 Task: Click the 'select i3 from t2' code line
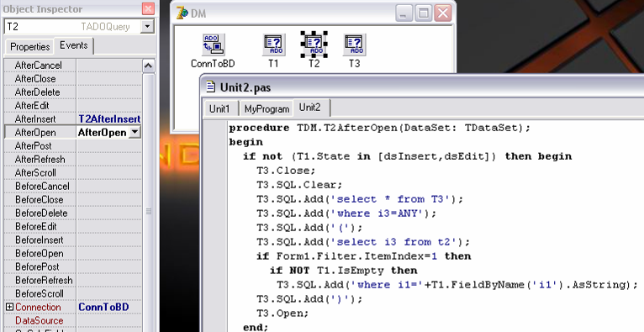(x=363, y=242)
